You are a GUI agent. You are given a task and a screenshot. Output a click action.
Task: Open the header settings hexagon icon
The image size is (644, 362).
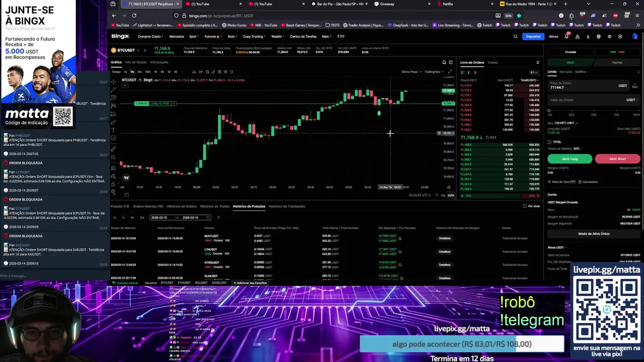620,36
